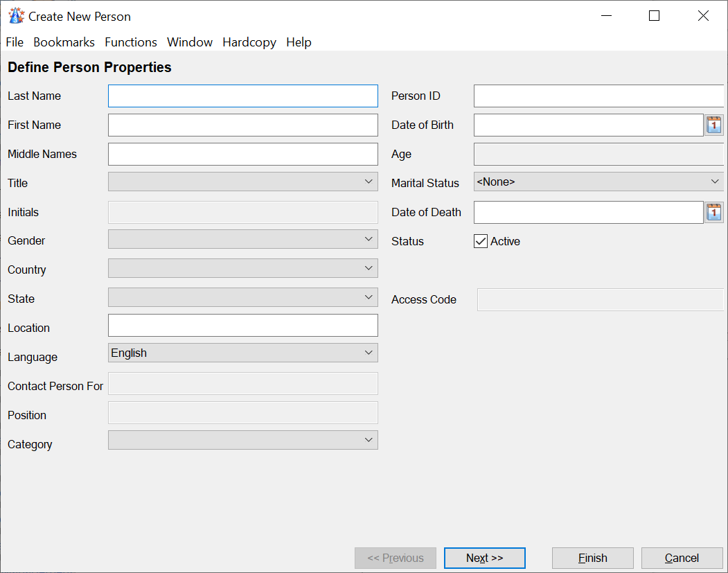The height and width of the screenshot is (573, 728).
Task: Cancel the new person dialog
Action: 682,558
